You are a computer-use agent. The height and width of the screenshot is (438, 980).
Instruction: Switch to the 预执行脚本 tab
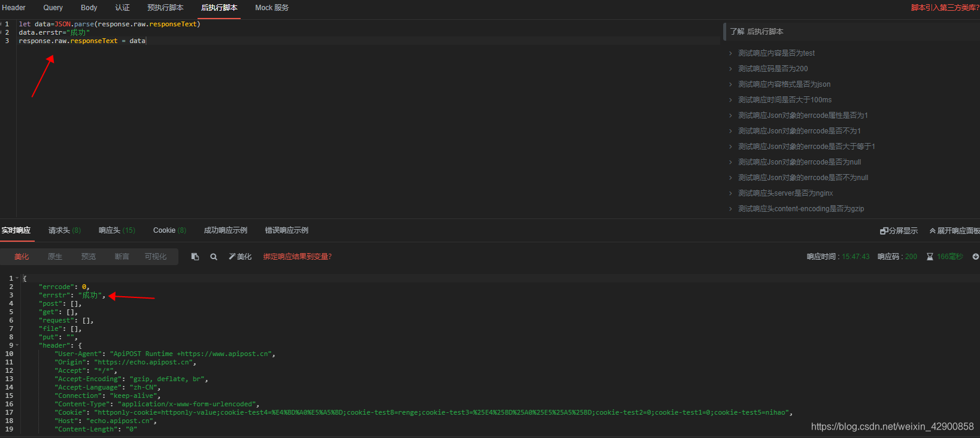coord(165,8)
